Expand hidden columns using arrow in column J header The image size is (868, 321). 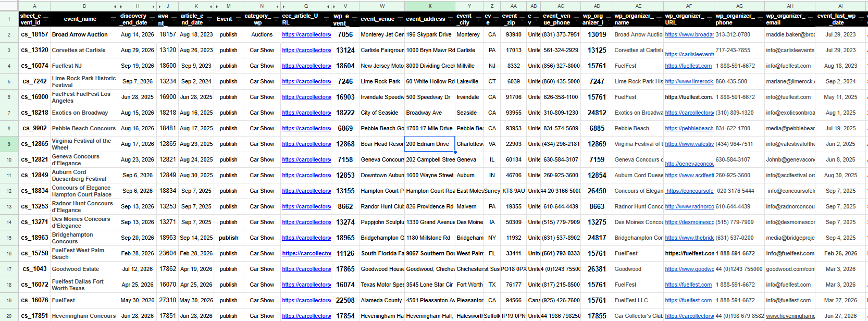point(160,6)
